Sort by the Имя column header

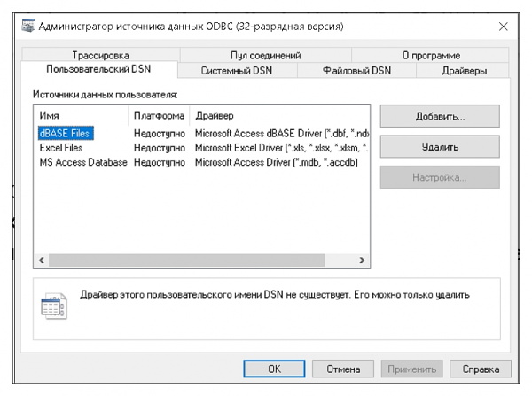tap(82, 116)
